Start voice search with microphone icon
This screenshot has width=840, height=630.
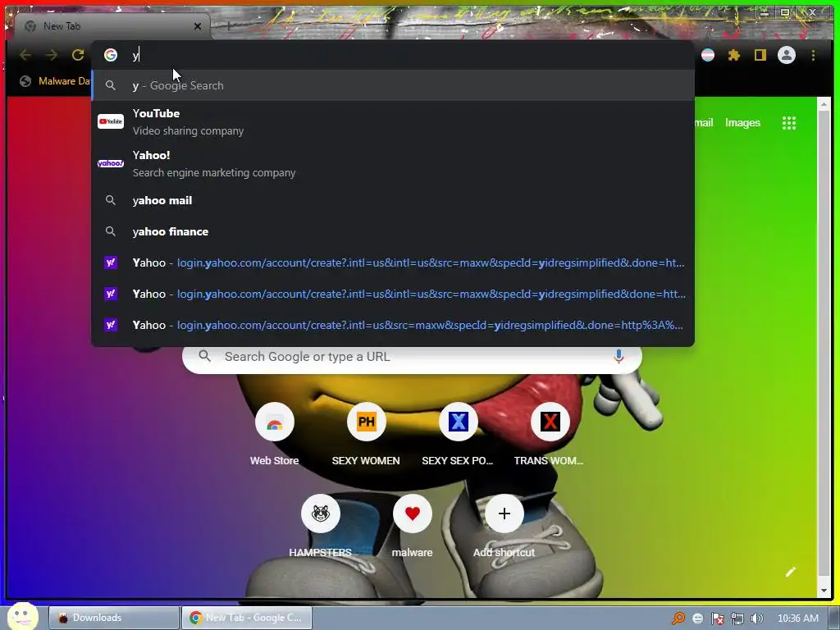point(619,356)
